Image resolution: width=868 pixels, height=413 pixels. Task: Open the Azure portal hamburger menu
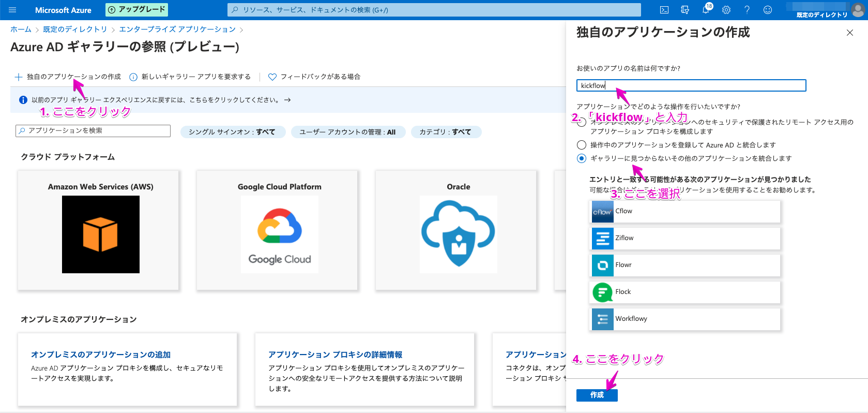tap(12, 10)
